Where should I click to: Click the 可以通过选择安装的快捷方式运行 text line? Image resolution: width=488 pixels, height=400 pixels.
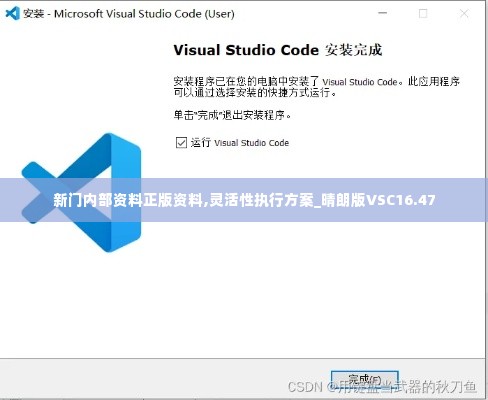coord(255,92)
